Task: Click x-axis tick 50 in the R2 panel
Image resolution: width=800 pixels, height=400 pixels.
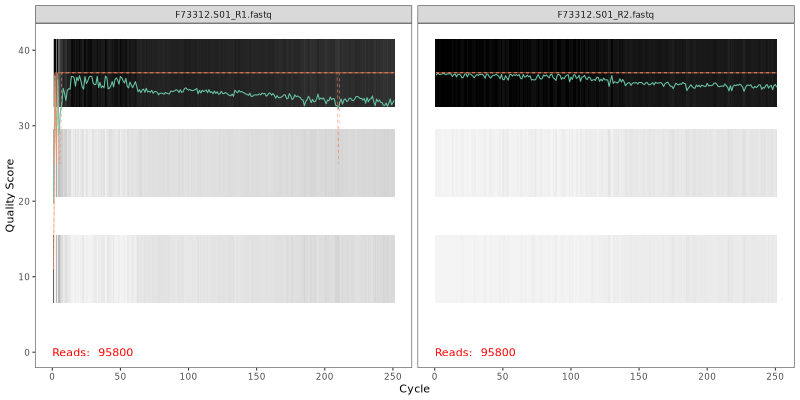Action: tap(502, 376)
